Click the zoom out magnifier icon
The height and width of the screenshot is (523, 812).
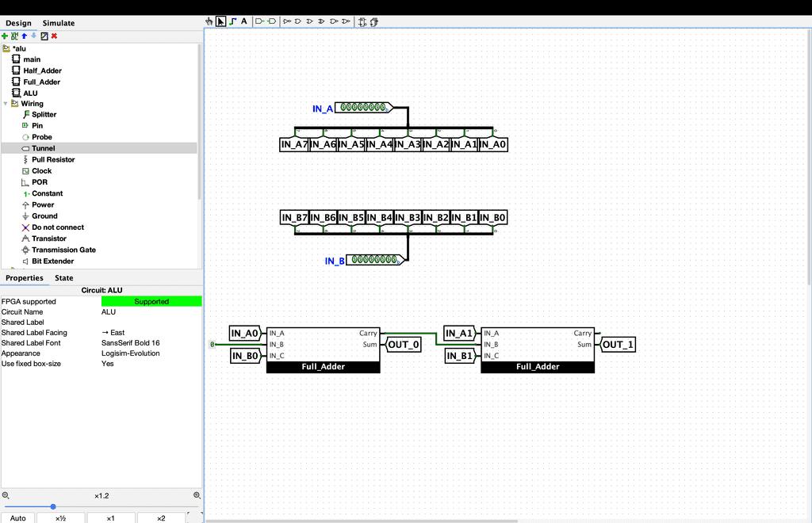click(x=6, y=495)
